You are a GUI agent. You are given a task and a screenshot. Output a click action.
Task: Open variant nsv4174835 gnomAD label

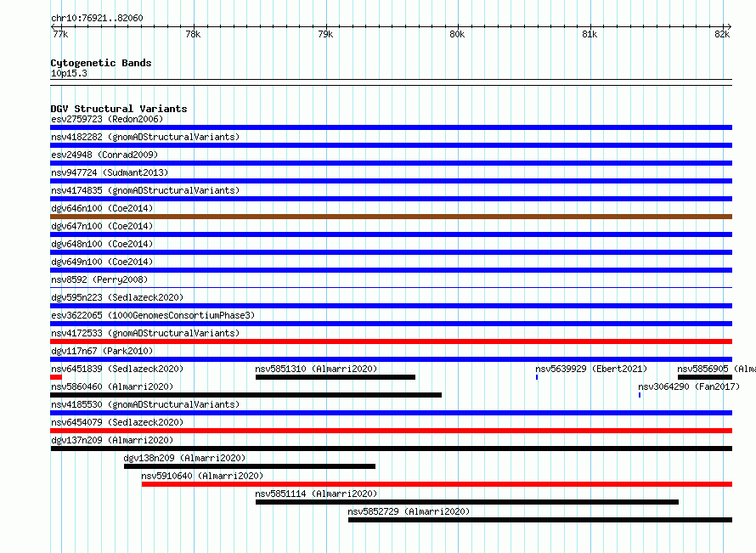(x=145, y=190)
